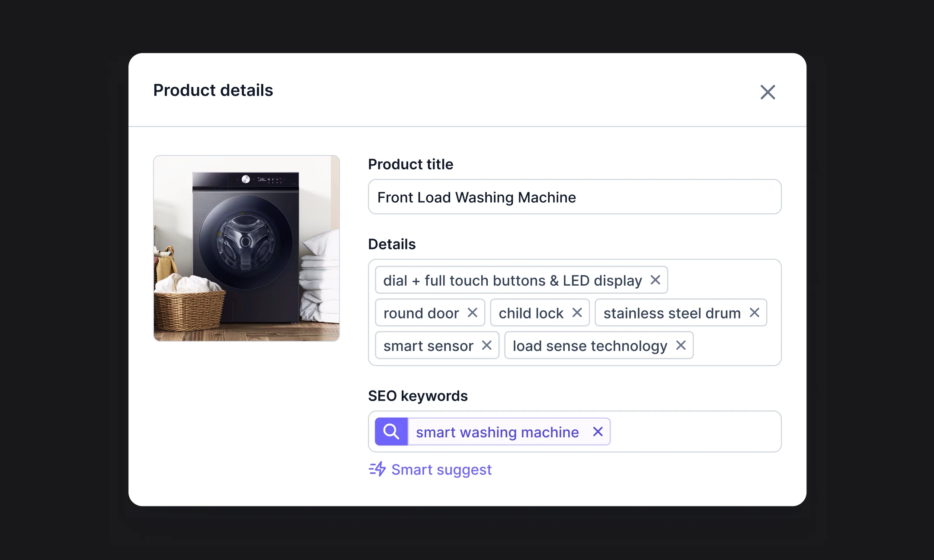Select the 'child lock' tag label
The width and height of the screenshot is (934, 560).
pos(531,313)
